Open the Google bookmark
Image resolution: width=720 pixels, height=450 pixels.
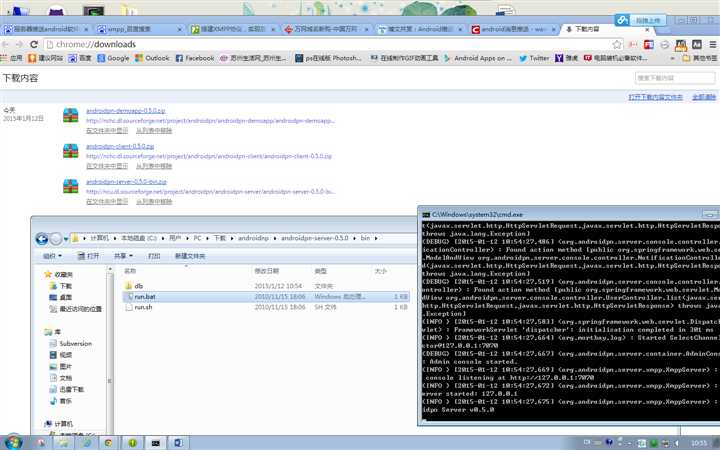click(113, 58)
